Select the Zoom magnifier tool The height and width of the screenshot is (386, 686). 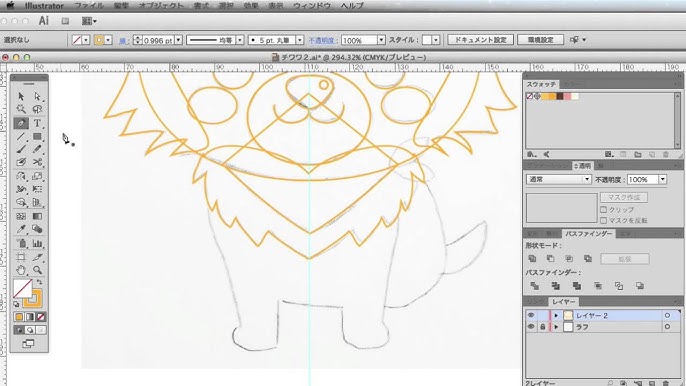[38, 270]
